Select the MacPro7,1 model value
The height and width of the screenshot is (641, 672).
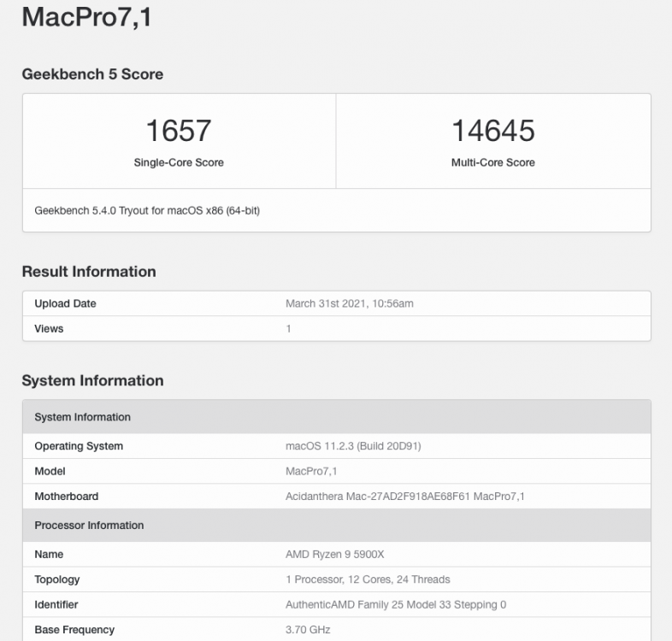click(x=311, y=471)
